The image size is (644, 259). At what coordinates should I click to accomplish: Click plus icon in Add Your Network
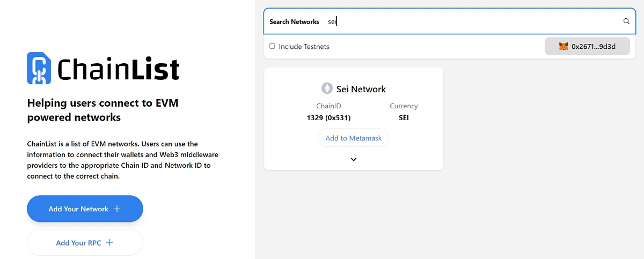[x=117, y=209]
